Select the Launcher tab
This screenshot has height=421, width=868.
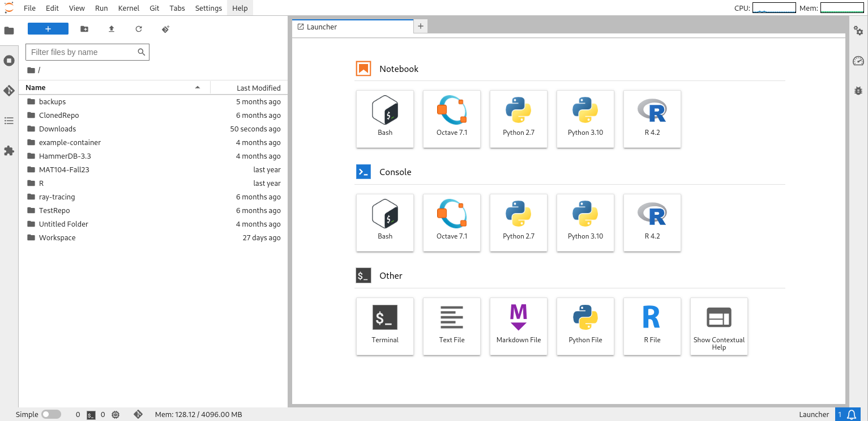click(353, 27)
